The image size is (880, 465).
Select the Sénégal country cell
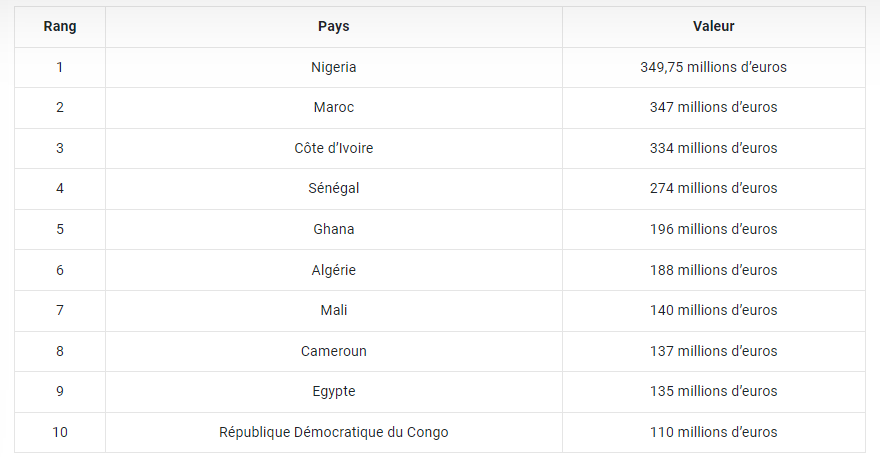(x=334, y=188)
